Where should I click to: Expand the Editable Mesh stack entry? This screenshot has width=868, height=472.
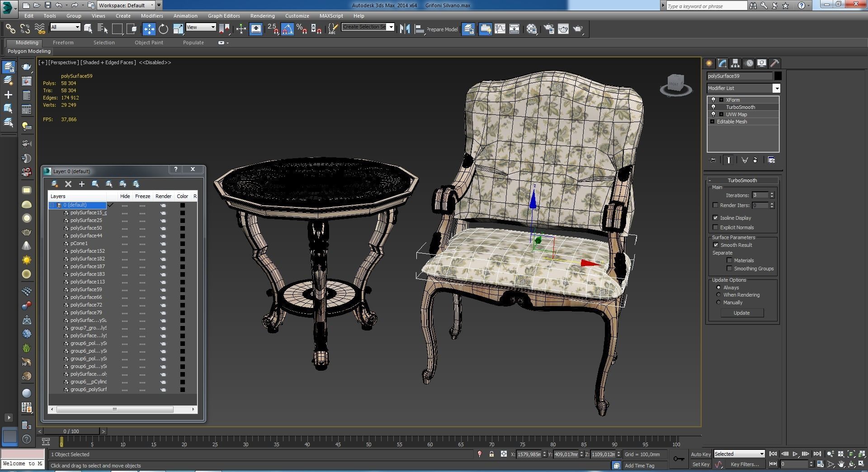pos(712,122)
